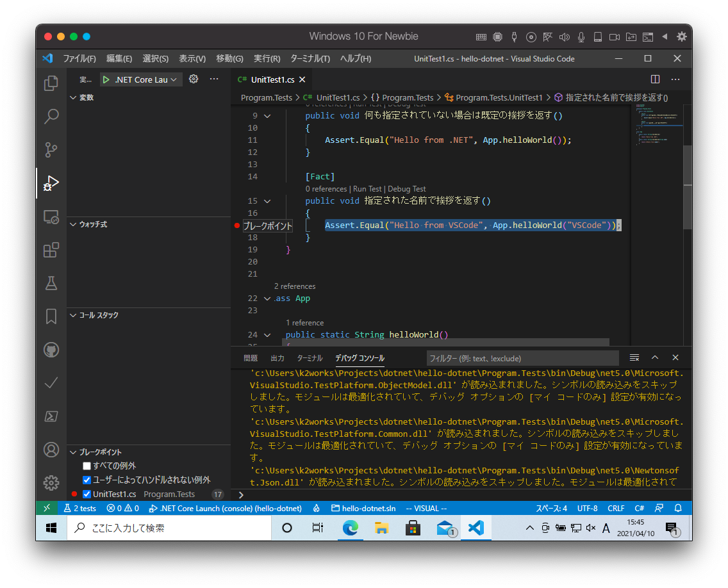728x588 pixels.
Task: Click the Debug Test code lens link
Action: pos(406,189)
